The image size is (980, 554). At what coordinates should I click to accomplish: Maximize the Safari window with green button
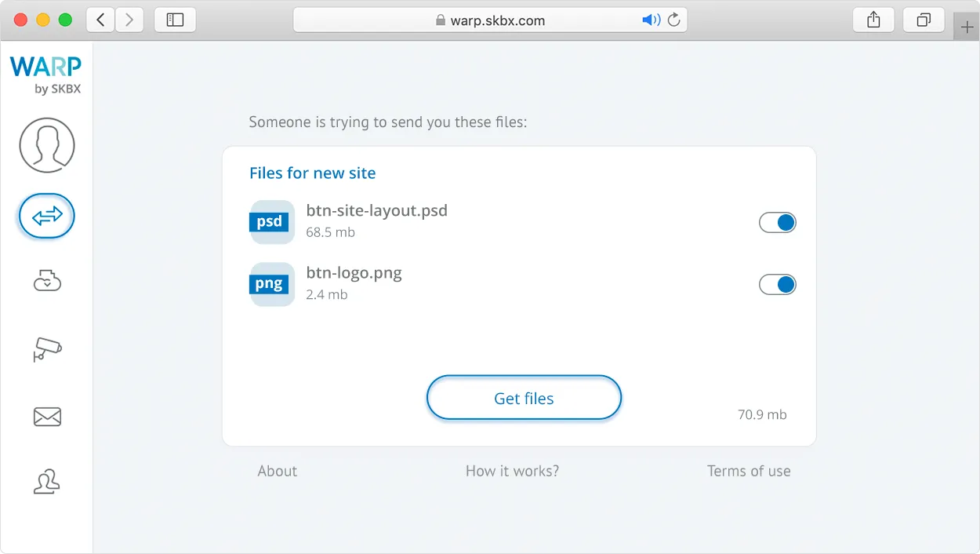coord(65,20)
